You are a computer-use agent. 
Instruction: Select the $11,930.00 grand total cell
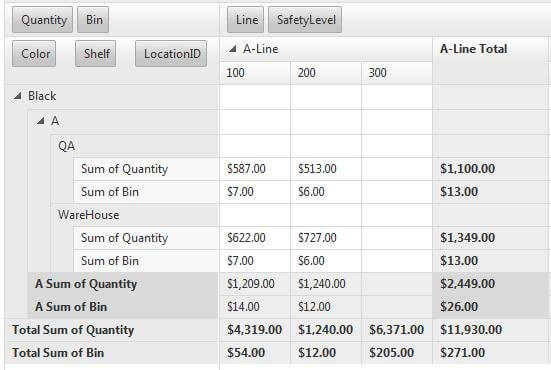[x=490, y=330]
